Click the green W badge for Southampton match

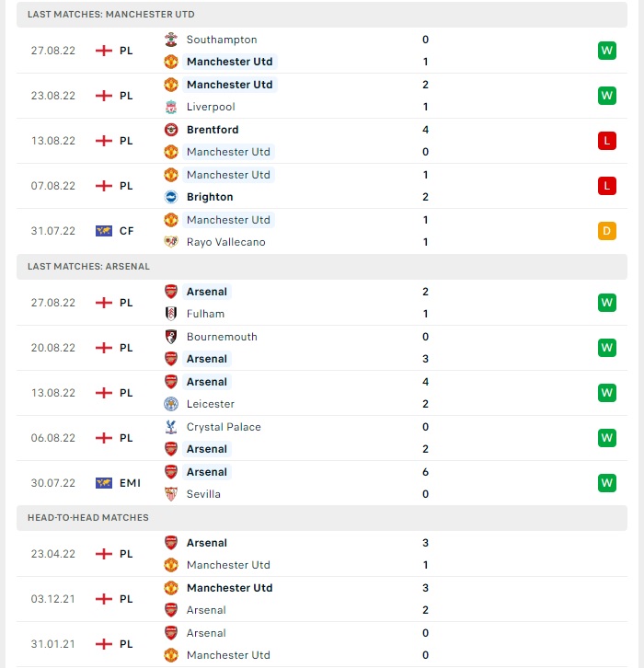pyautogui.click(x=607, y=51)
